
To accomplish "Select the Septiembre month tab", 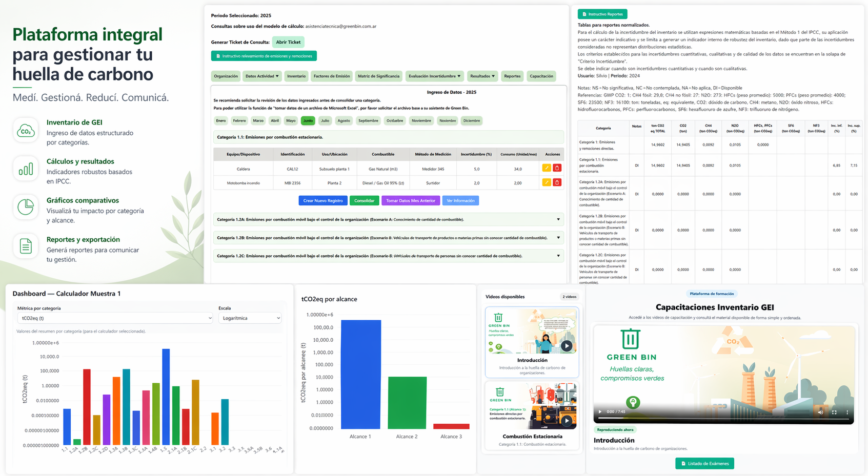I will (368, 121).
